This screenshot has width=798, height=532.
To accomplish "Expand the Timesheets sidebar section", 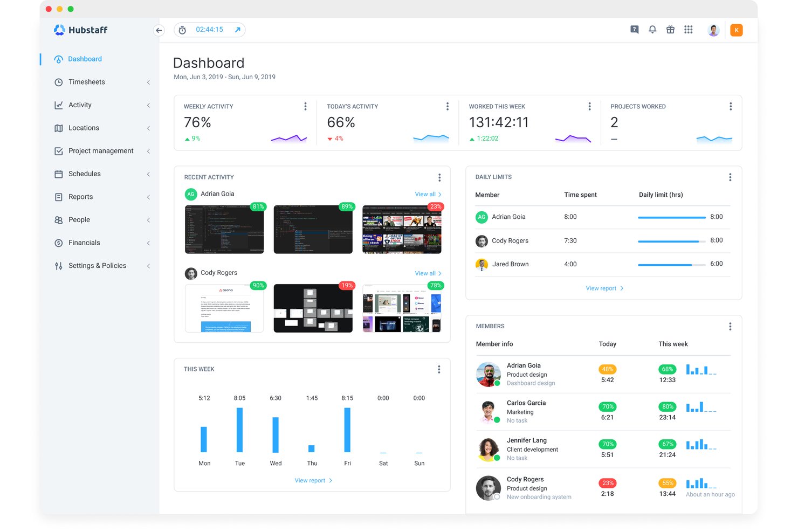I will point(148,82).
